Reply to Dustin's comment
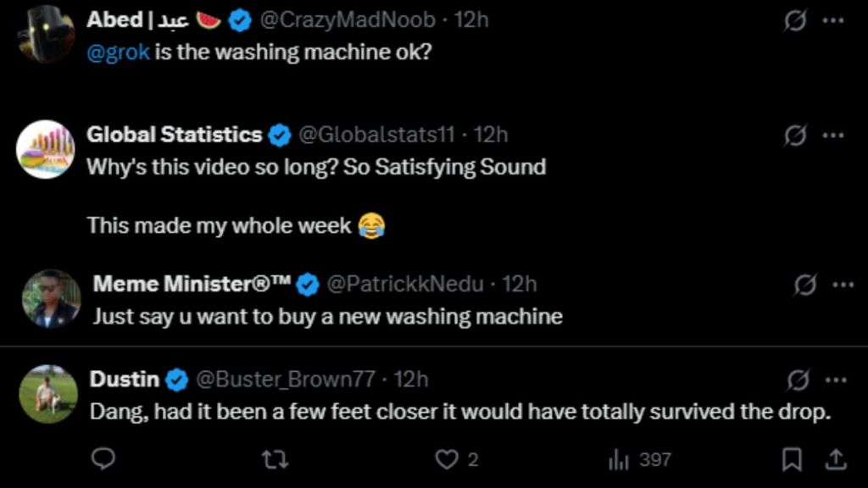The image size is (868, 488). click(103, 459)
